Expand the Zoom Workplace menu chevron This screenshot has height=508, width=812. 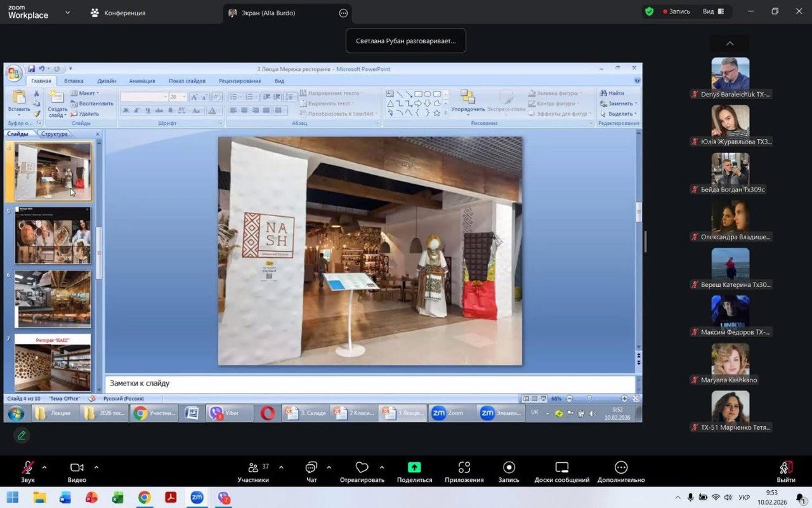(68, 12)
